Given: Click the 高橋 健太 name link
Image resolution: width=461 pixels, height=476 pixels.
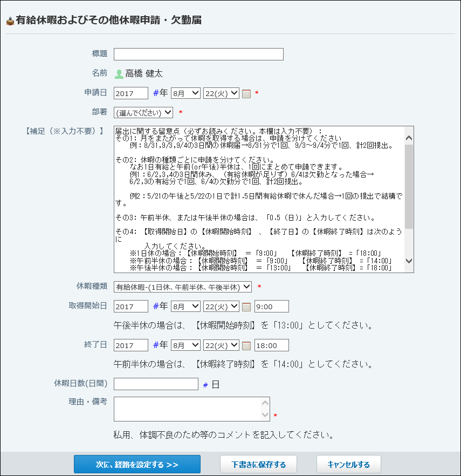Looking at the screenshot, I should click(x=144, y=73).
